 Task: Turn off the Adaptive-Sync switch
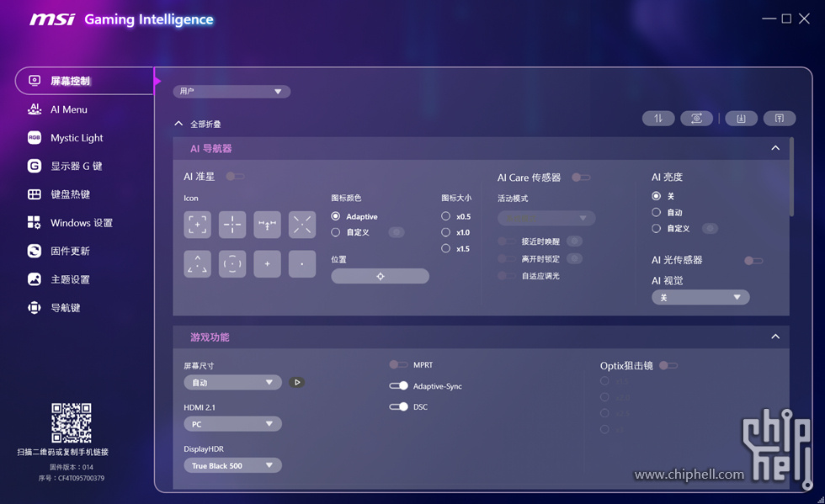click(x=398, y=386)
